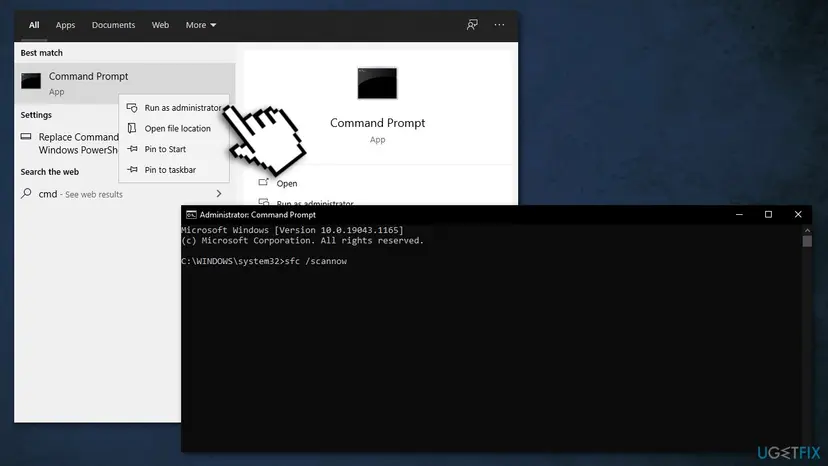Open the Documents search tab
Screen dimensions: 828x466
(x=114, y=25)
